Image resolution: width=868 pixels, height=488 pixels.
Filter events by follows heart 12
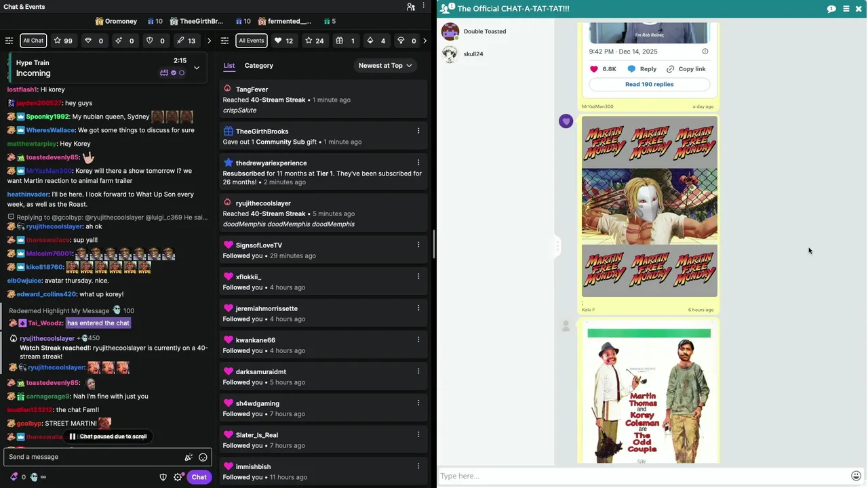tap(283, 41)
